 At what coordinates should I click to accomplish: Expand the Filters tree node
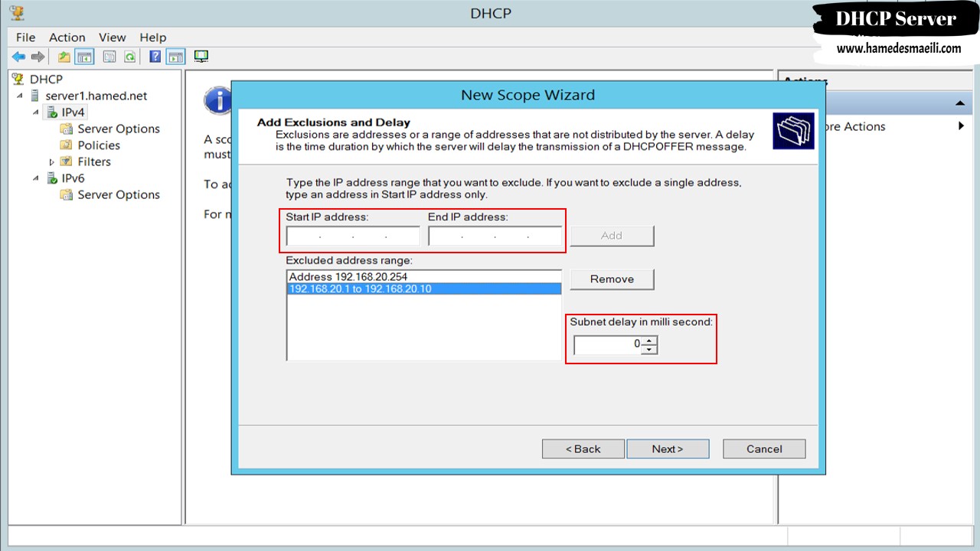click(52, 162)
